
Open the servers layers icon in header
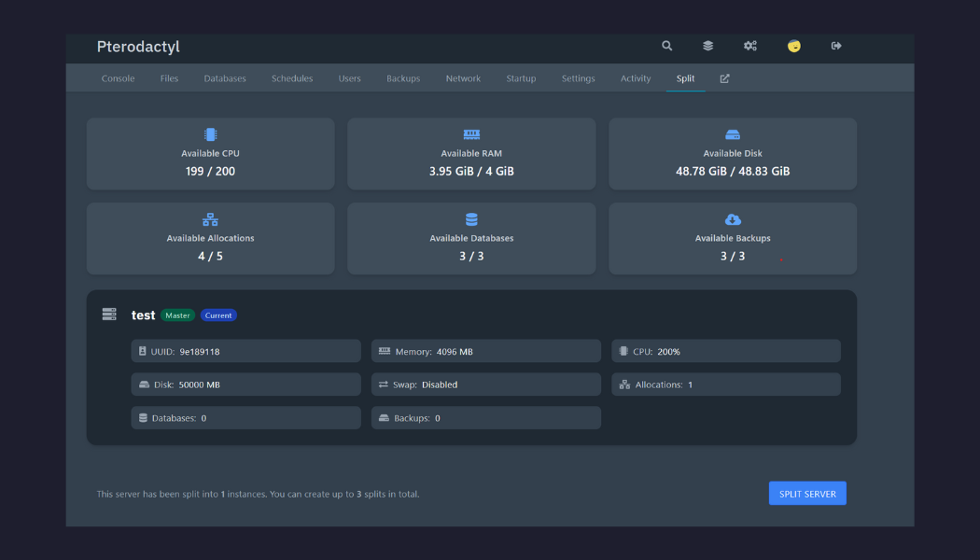tap(707, 46)
